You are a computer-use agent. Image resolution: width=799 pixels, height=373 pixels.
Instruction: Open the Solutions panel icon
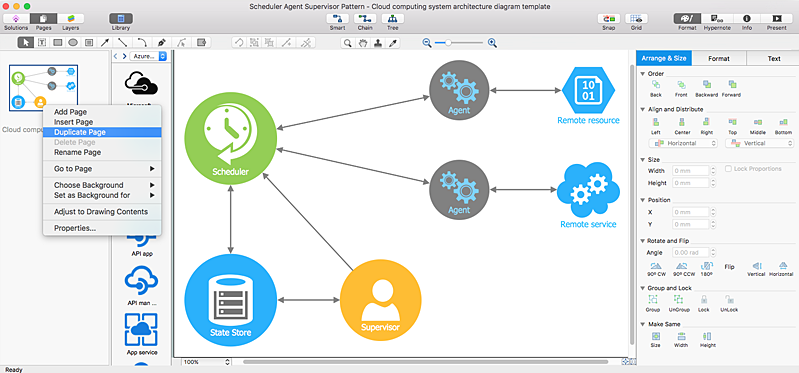click(16, 19)
